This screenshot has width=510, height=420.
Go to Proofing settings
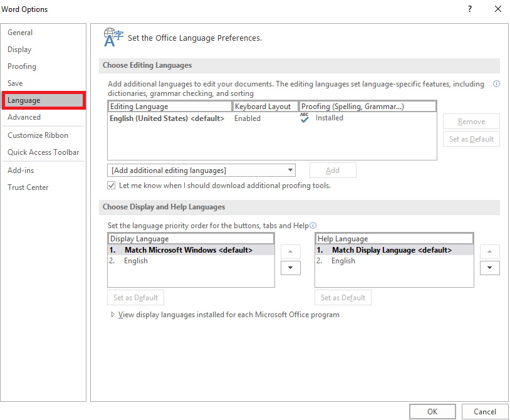(x=22, y=66)
